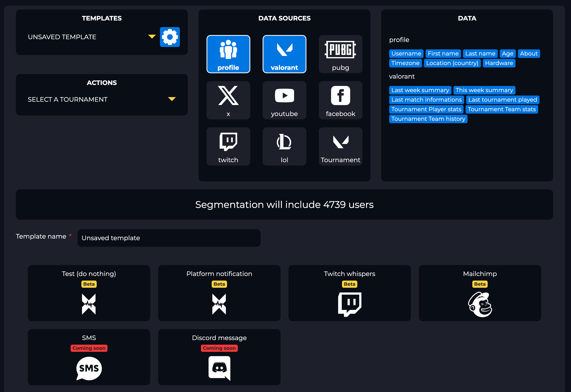The image size is (571, 392).
Task: Enable the pubg data source
Action: tap(340, 54)
